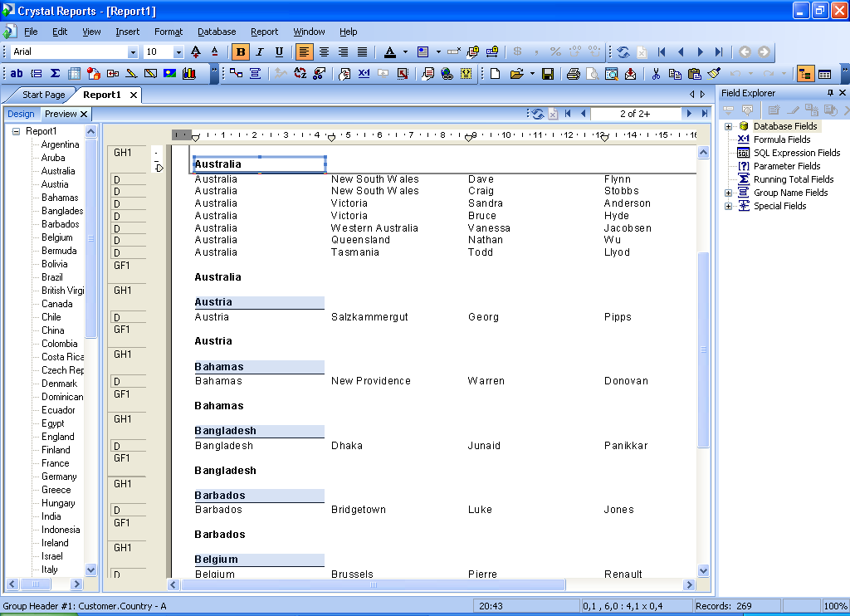This screenshot has width=850, height=616.
Task: Open the borders style dropdown arrow
Action: click(x=438, y=52)
